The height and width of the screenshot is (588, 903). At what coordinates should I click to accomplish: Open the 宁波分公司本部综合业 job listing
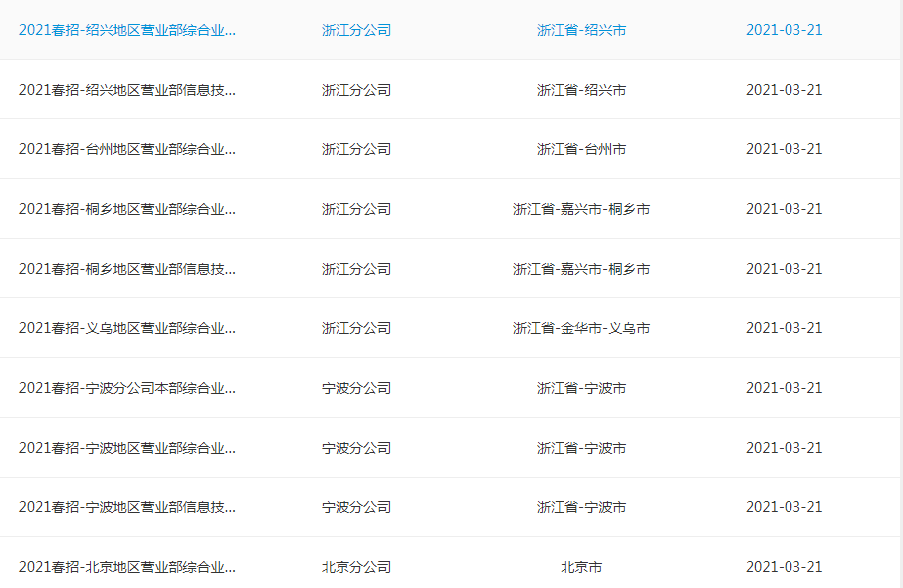coord(127,388)
